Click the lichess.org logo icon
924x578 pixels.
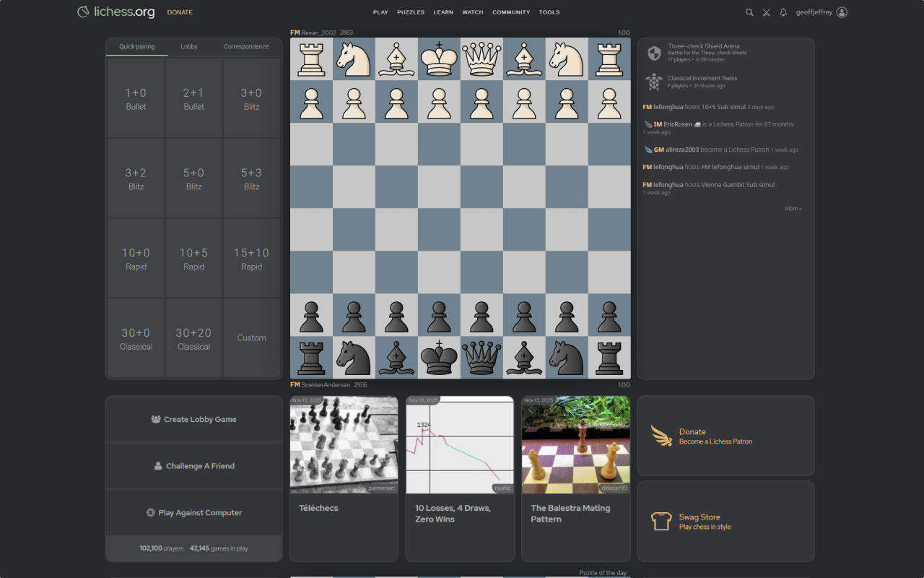click(x=84, y=12)
